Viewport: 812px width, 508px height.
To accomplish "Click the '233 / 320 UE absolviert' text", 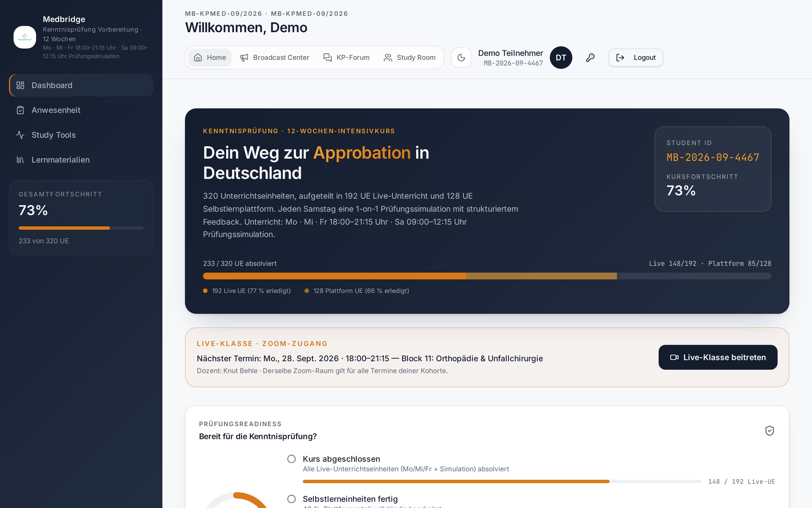I will [x=240, y=263].
